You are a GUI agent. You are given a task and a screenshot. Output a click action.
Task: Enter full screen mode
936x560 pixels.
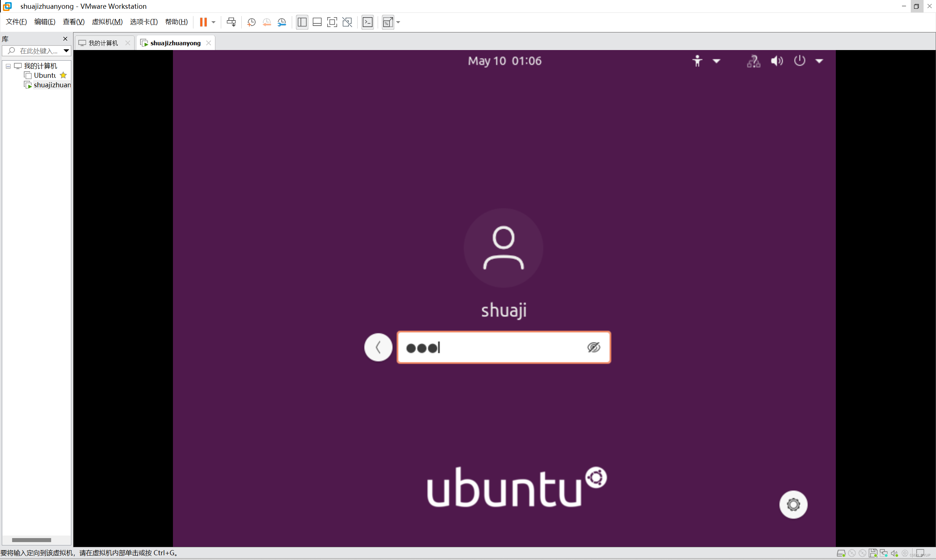click(x=332, y=22)
